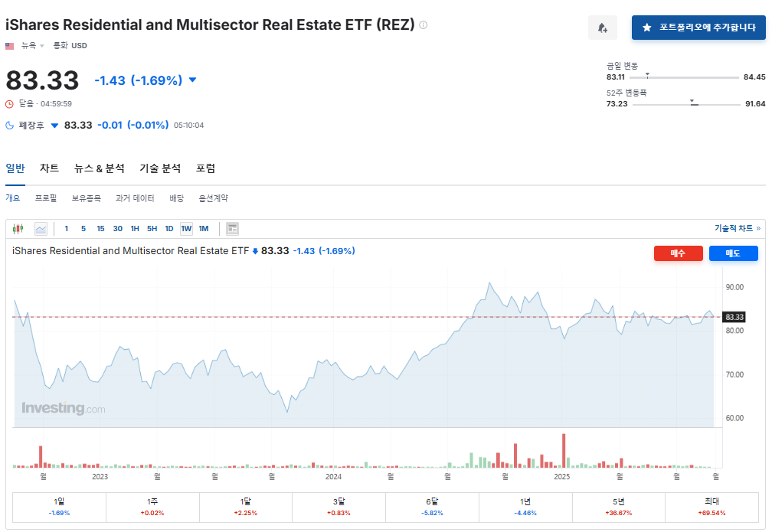Open the 뉴스 & 분석 tab
This screenshot has height=532, width=772.
point(99,168)
